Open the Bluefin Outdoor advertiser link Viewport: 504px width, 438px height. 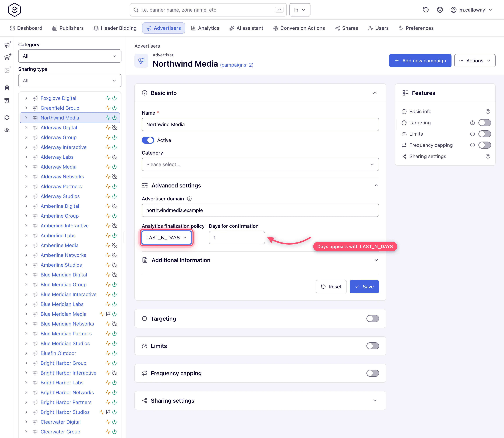click(x=58, y=353)
